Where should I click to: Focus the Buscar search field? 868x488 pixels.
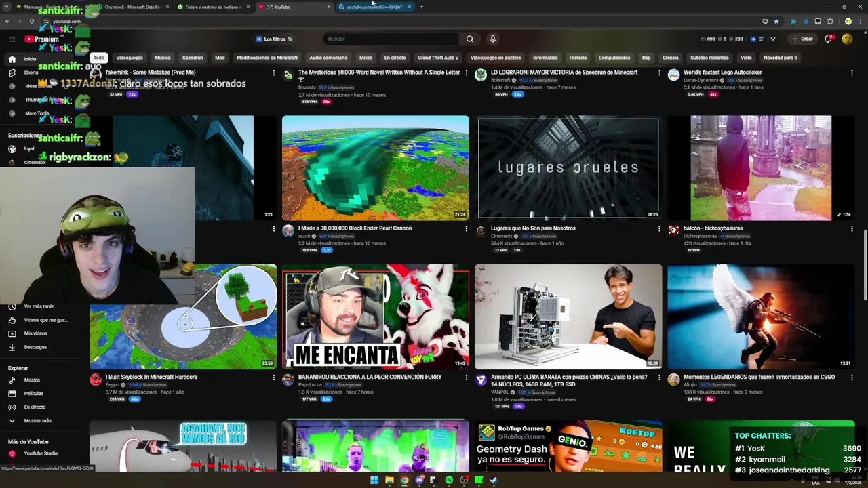[391, 39]
